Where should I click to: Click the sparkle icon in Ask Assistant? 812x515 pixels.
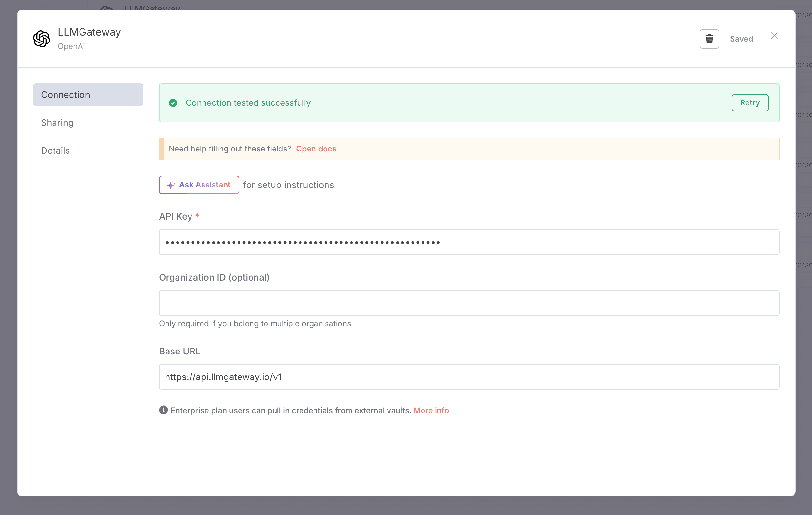171,185
